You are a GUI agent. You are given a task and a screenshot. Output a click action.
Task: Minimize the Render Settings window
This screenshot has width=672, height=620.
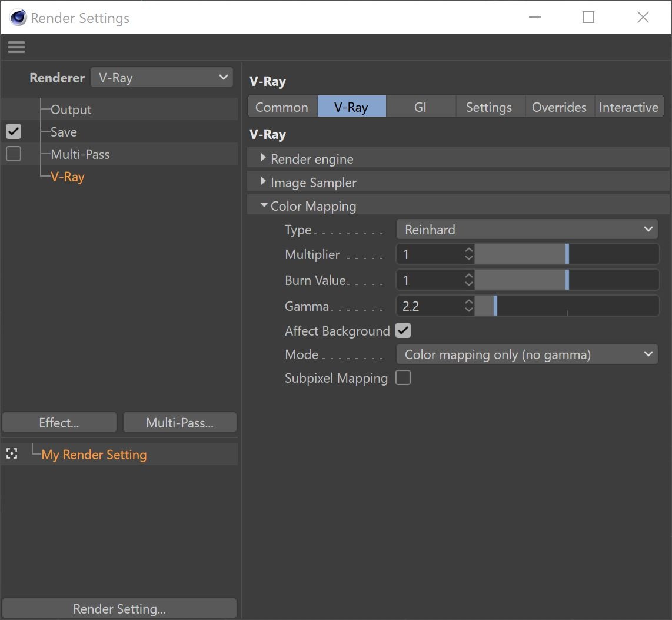[x=535, y=17]
